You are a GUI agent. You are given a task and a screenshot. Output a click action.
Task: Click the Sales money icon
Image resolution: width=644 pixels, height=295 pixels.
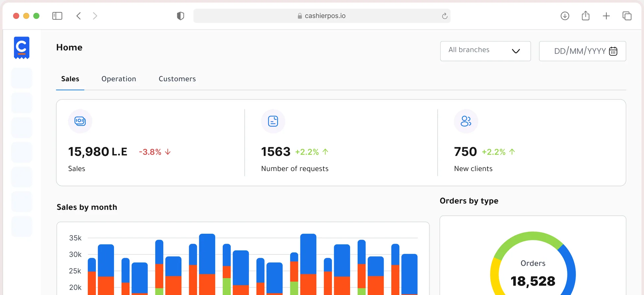80,121
